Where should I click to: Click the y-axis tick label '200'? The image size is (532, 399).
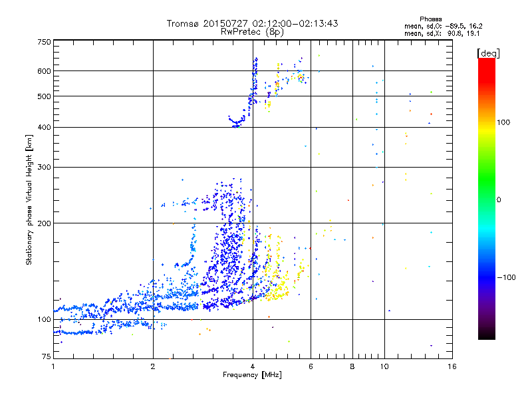point(44,223)
